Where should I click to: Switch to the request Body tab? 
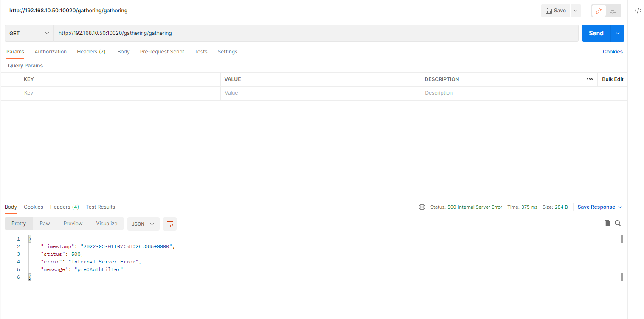pos(124,52)
